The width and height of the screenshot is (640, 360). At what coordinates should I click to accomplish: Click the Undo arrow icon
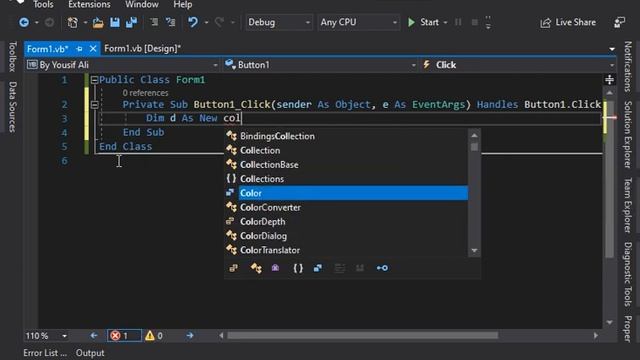[x=193, y=22]
